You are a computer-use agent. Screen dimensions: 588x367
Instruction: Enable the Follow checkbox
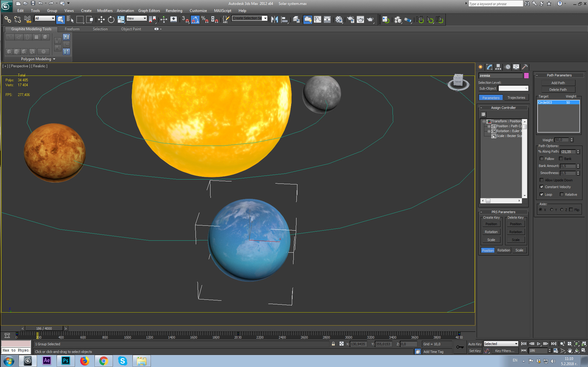click(542, 158)
